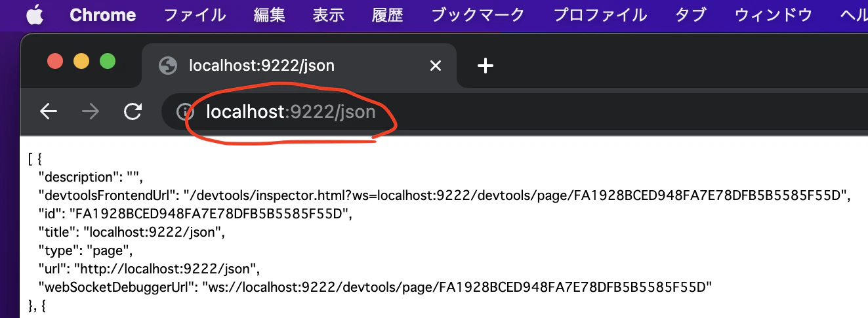Go forward to the next page
868x318 pixels.
point(91,112)
